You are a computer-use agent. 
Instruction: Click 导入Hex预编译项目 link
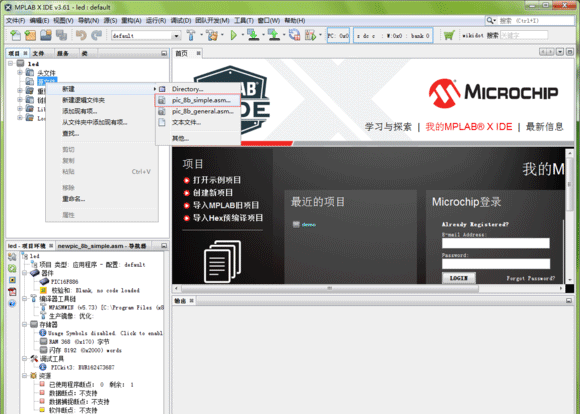[228, 218]
